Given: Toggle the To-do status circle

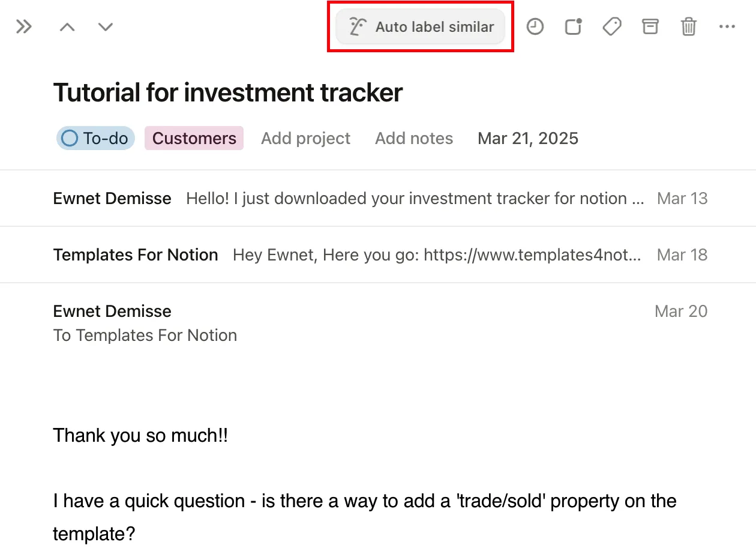Looking at the screenshot, I should tap(70, 138).
